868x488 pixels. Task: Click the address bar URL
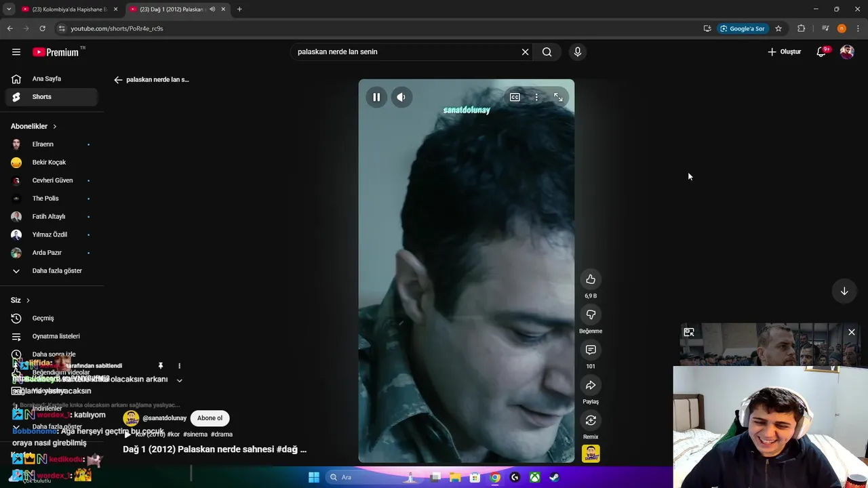coord(117,28)
